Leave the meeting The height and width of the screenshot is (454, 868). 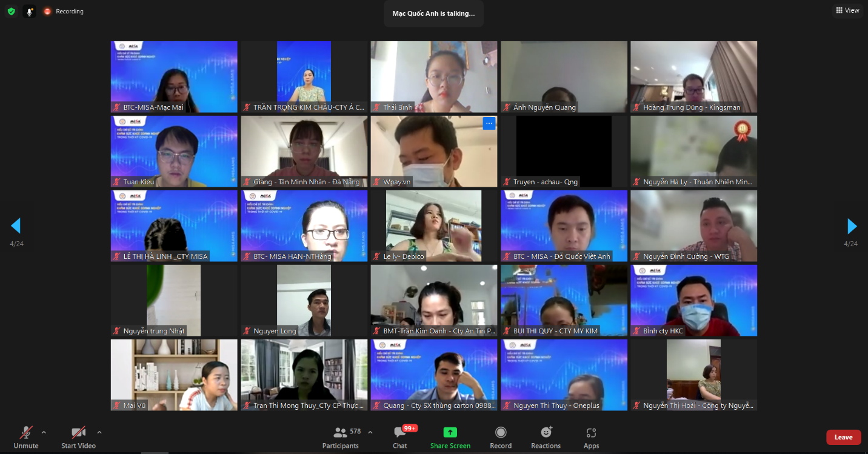[x=843, y=437]
